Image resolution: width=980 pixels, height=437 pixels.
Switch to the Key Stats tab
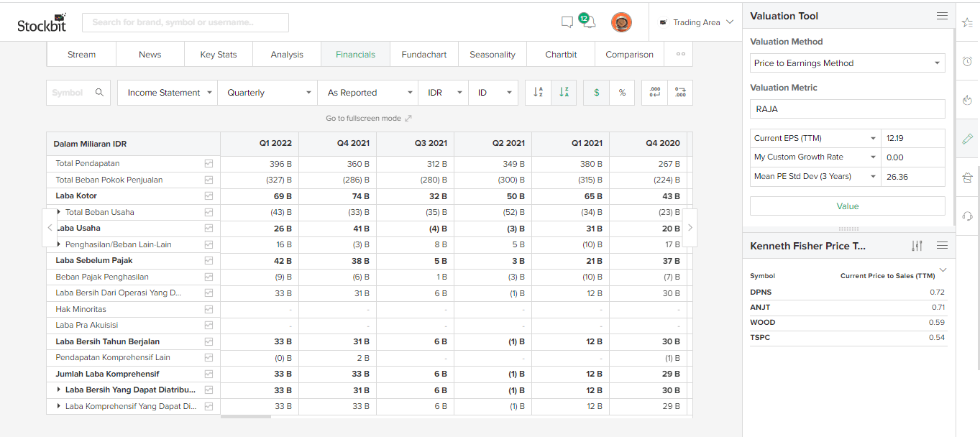pyautogui.click(x=219, y=55)
